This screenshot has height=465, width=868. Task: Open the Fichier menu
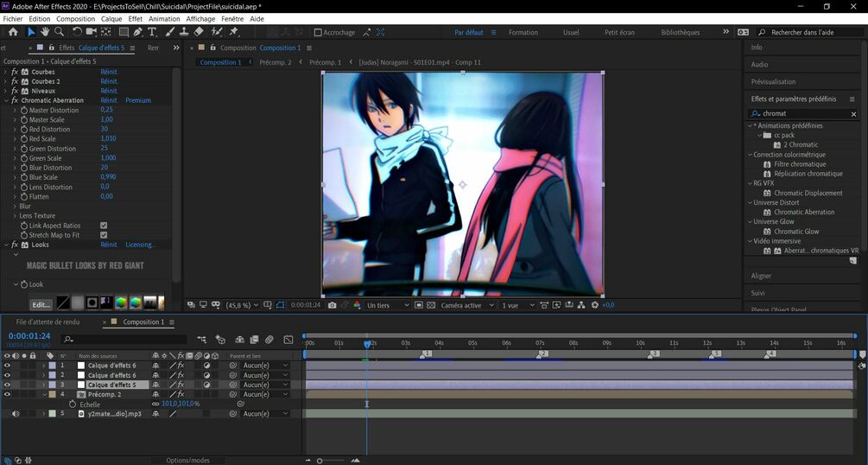point(13,19)
